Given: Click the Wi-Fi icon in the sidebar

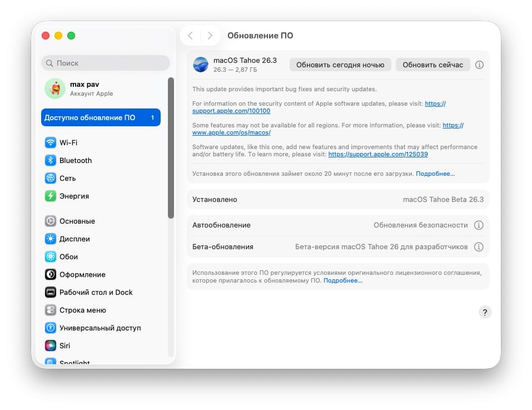Looking at the screenshot, I should (x=51, y=142).
